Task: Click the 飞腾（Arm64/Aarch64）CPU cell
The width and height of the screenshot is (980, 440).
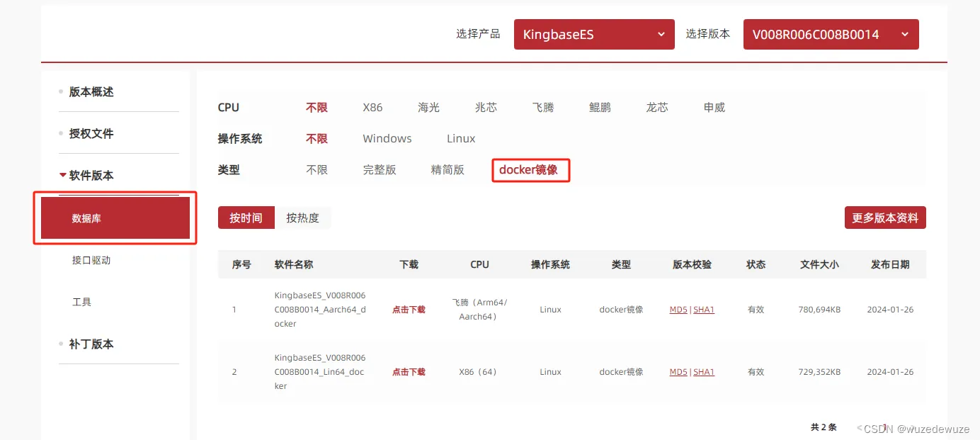Action: (479, 310)
